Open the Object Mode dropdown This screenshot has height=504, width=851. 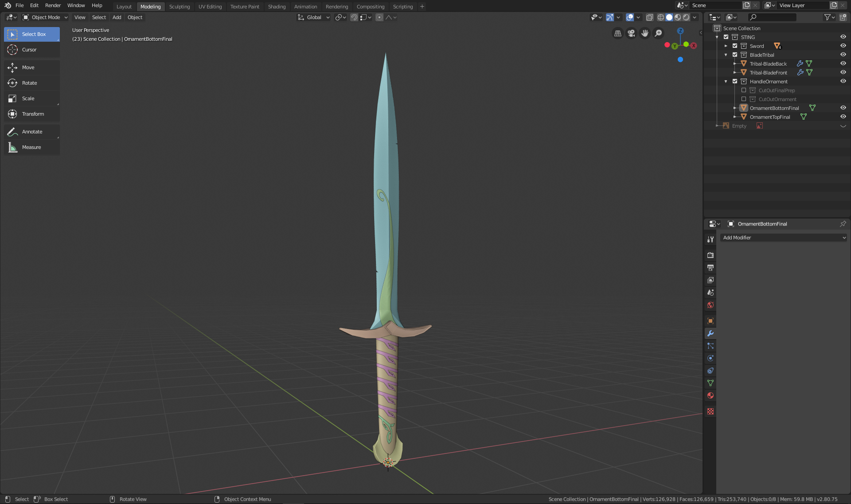pos(45,17)
